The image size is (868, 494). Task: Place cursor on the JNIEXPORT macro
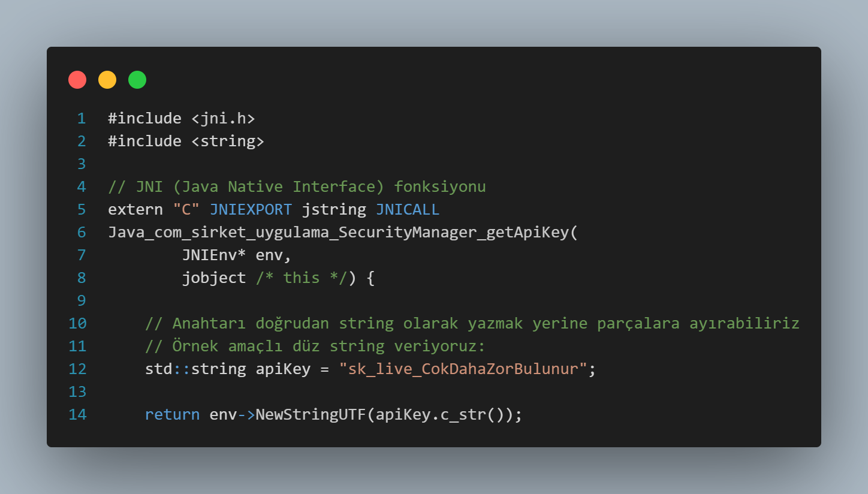(251, 210)
